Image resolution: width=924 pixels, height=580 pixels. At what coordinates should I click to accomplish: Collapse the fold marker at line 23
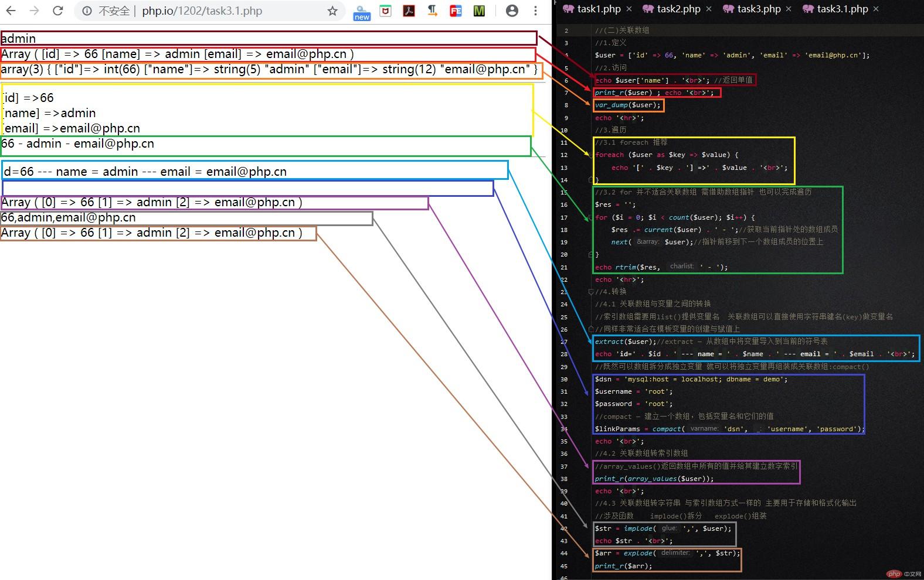click(x=591, y=292)
